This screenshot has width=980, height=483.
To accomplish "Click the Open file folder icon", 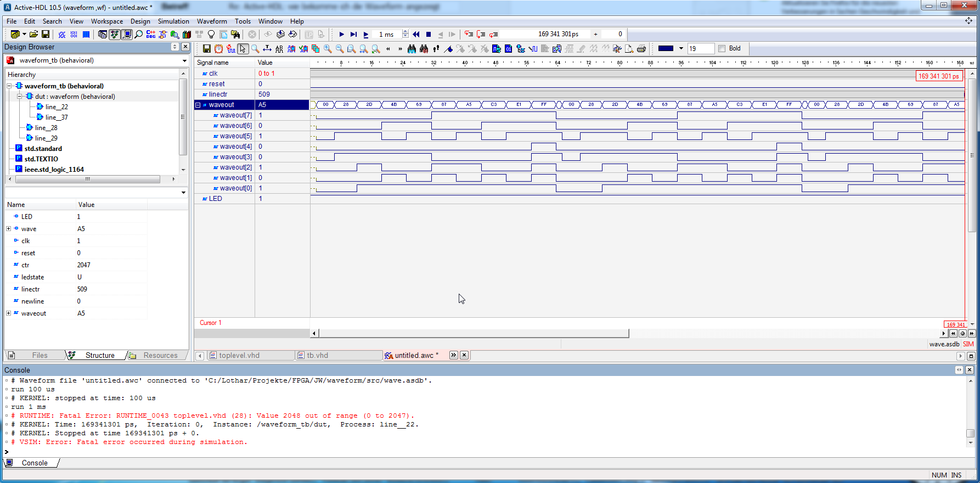I will [x=33, y=34].
